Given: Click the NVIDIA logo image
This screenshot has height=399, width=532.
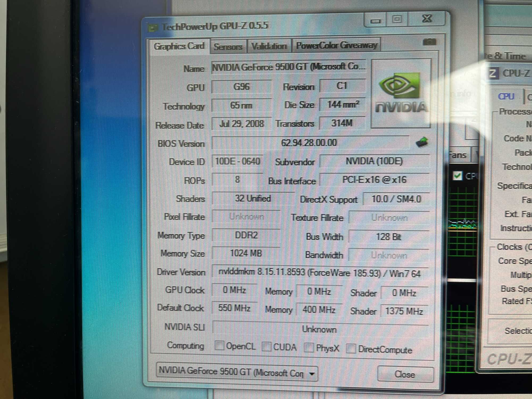Looking at the screenshot, I should click(401, 93).
